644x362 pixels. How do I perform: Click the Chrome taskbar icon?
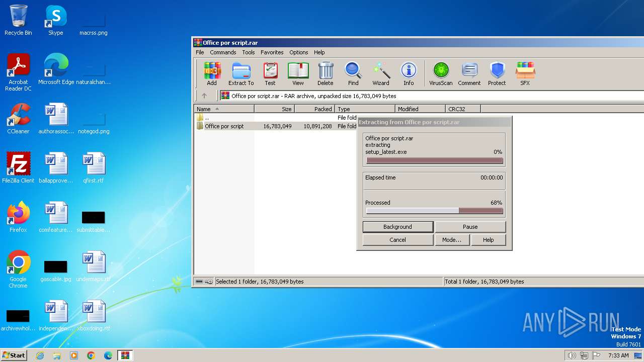pos(91,355)
